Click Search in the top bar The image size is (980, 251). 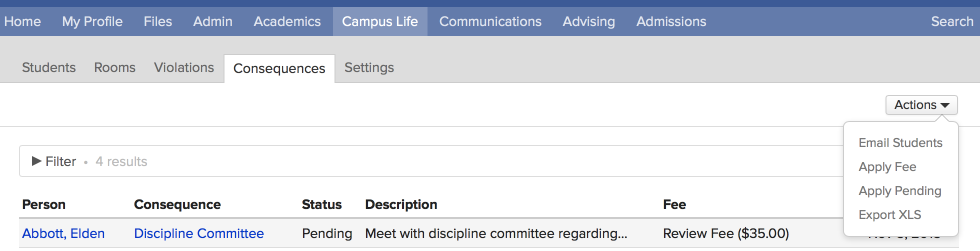[952, 21]
